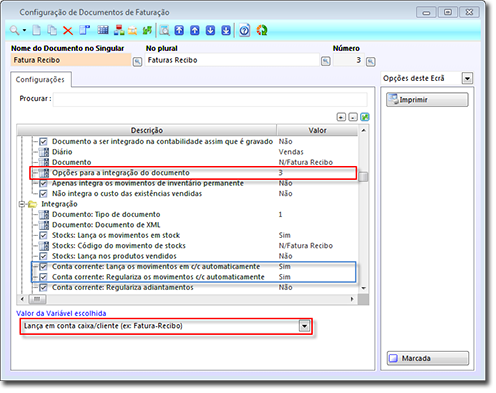Image resolution: width=496 pixels, height=393 pixels.
Task: Toggle Stocks: Lança nos produtos vendidos checkbox
Action: [x=43, y=256]
